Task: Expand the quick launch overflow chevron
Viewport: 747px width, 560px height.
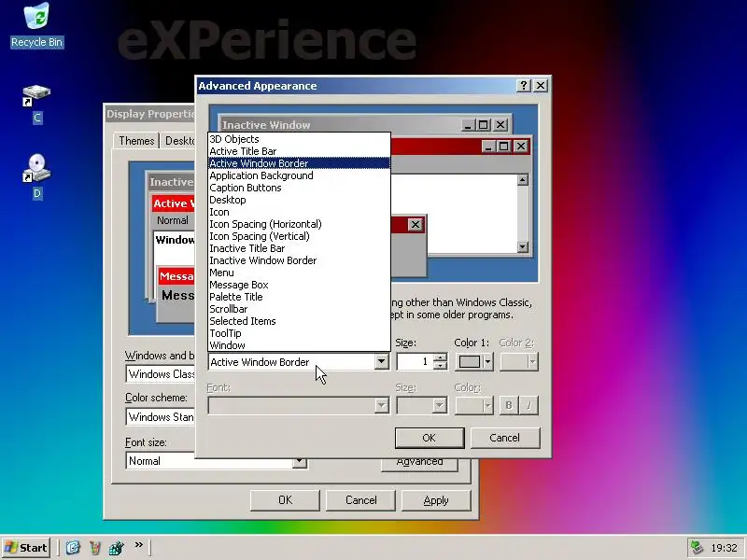Action: (x=138, y=545)
